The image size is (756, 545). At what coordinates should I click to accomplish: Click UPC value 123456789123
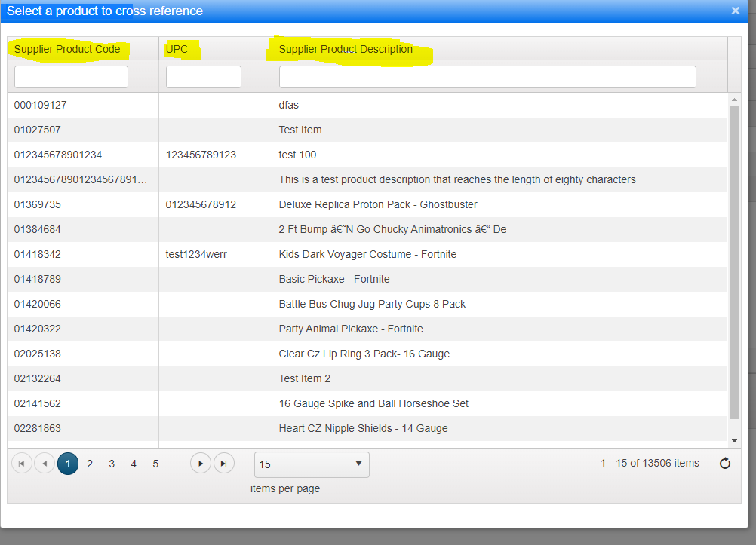pos(201,155)
